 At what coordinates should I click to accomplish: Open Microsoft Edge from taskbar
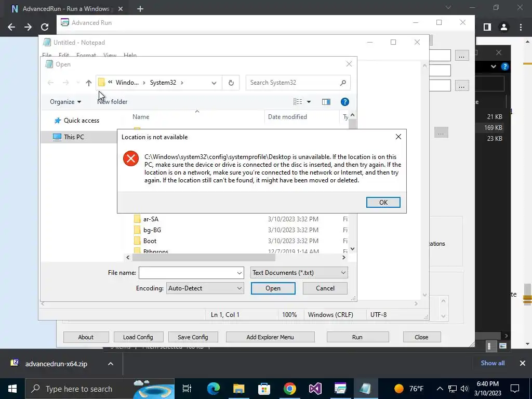[214, 389]
